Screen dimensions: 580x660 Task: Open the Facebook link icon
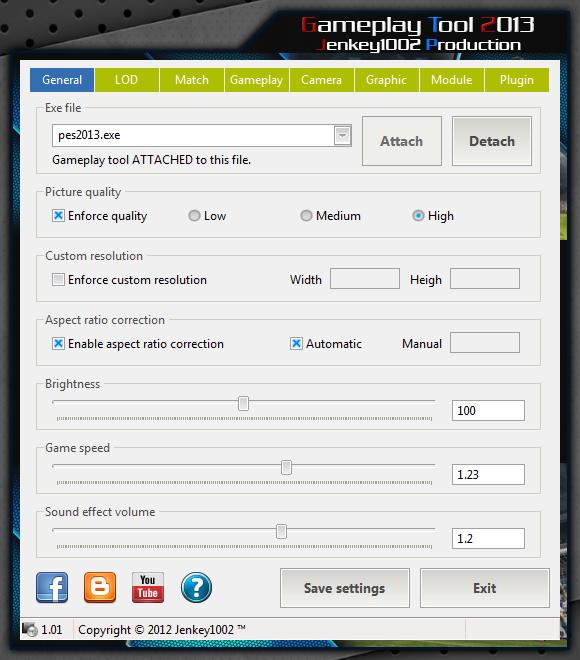(52, 587)
